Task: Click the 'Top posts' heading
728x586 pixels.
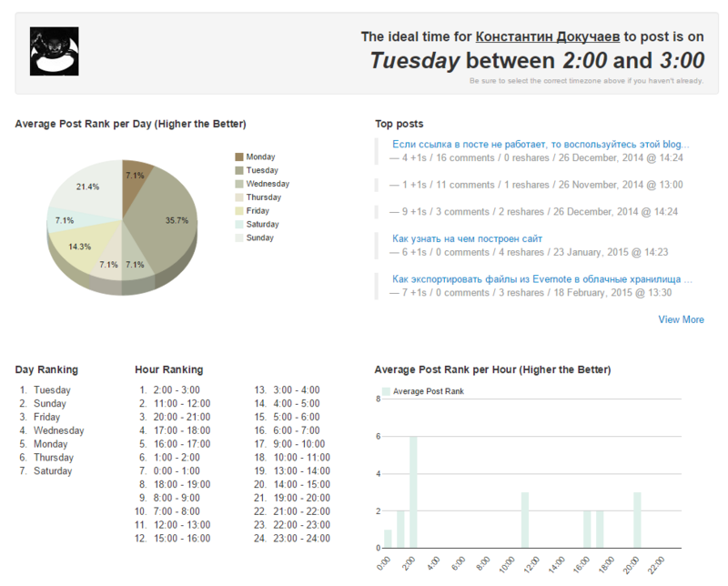Action: tap(399, 124)
